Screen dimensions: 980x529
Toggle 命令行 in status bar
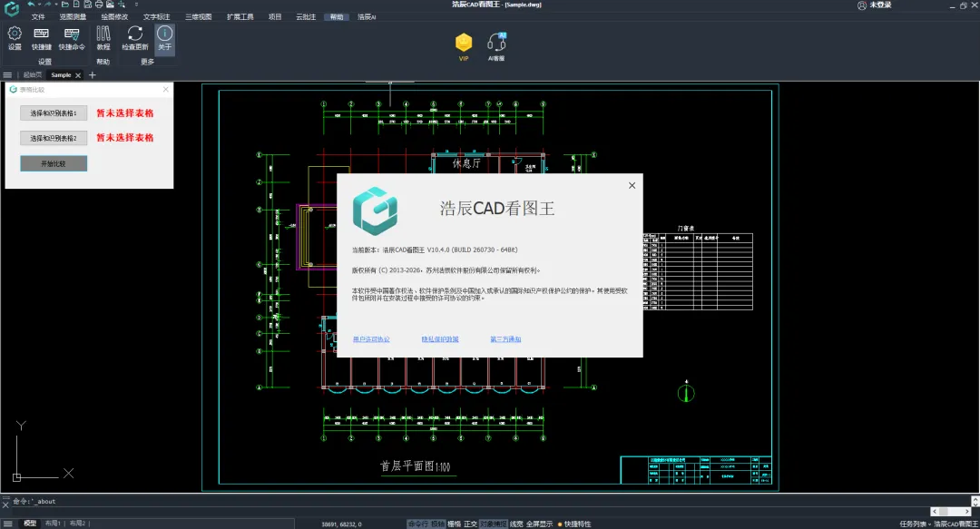point(418,524)
